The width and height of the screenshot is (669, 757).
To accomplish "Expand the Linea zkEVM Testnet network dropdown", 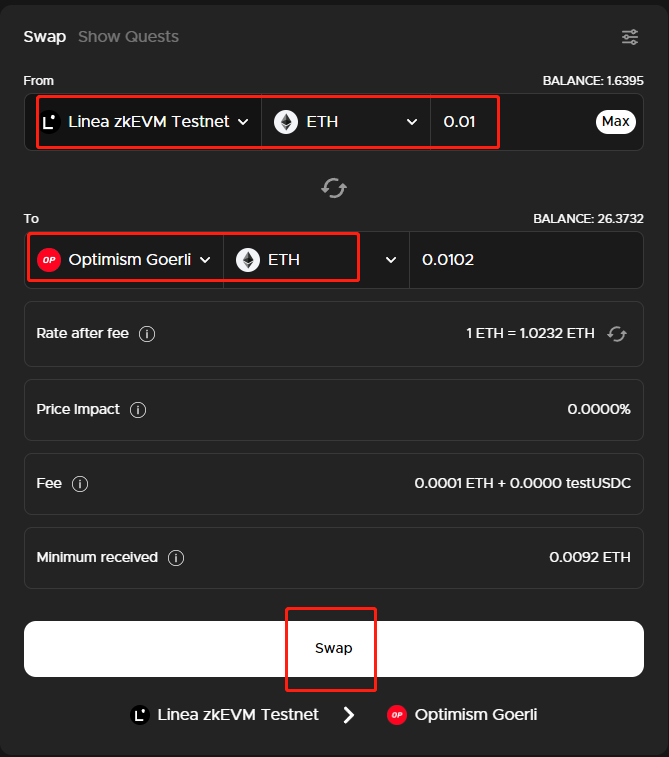I will [242, 122].
